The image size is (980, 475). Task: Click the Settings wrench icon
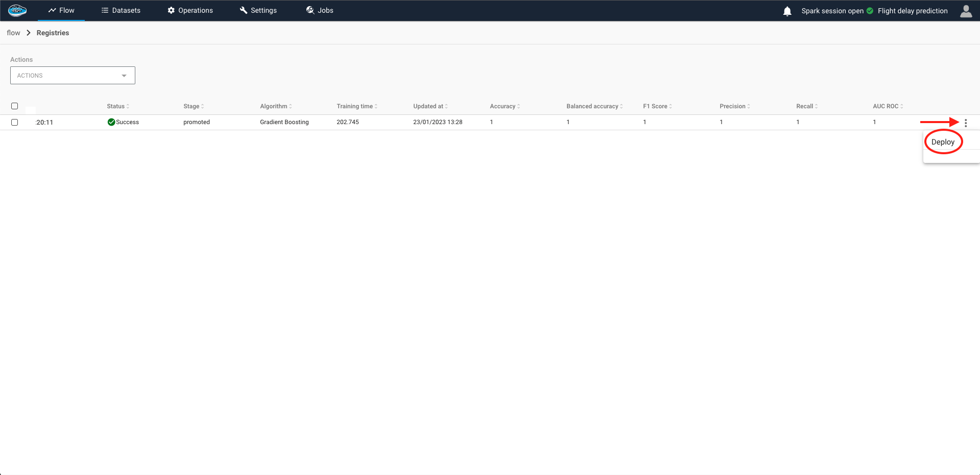[x=244, y=10]
